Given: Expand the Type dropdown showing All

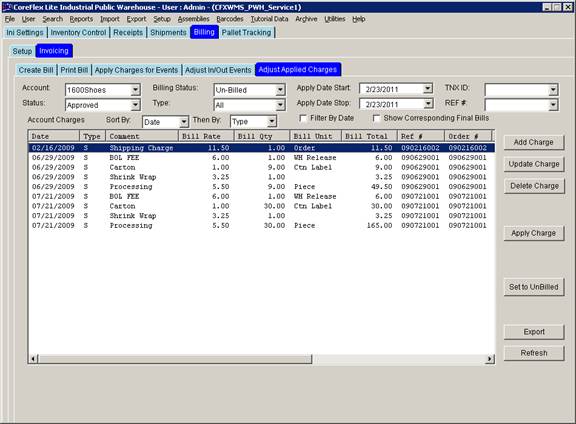Looking at the screenshot, I should [280, 105].
